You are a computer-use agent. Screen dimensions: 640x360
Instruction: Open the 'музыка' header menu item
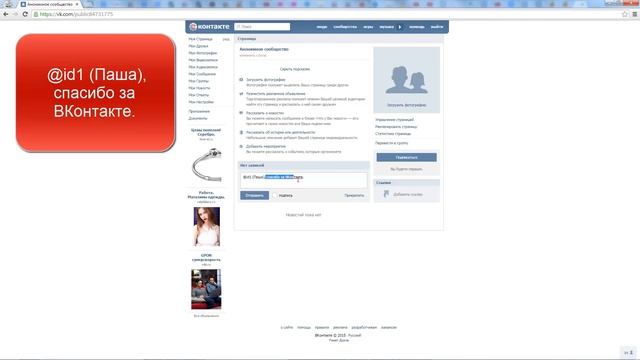pos(386,27)
